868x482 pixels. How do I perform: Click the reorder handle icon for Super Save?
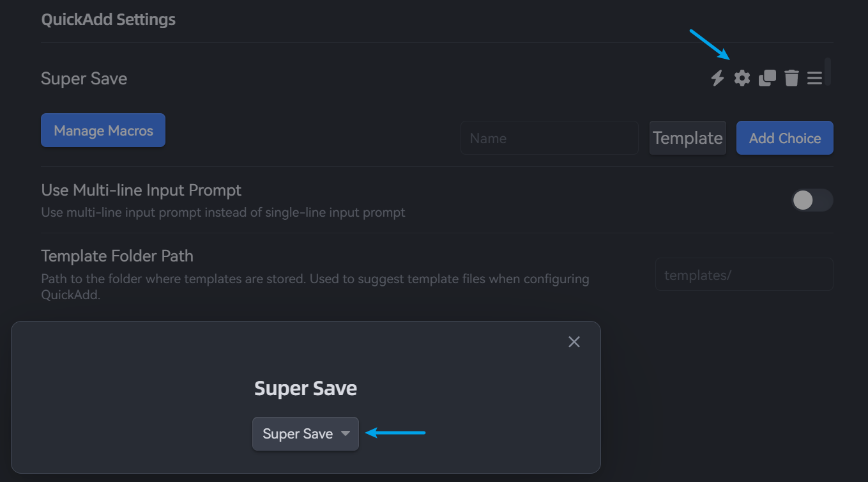coord(814,78)
